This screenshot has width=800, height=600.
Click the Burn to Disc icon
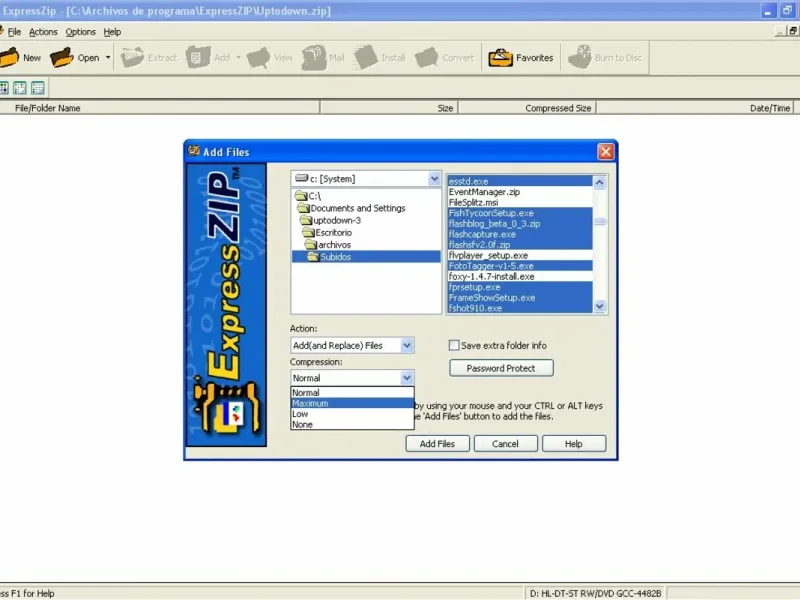click(x=580, y=57)
